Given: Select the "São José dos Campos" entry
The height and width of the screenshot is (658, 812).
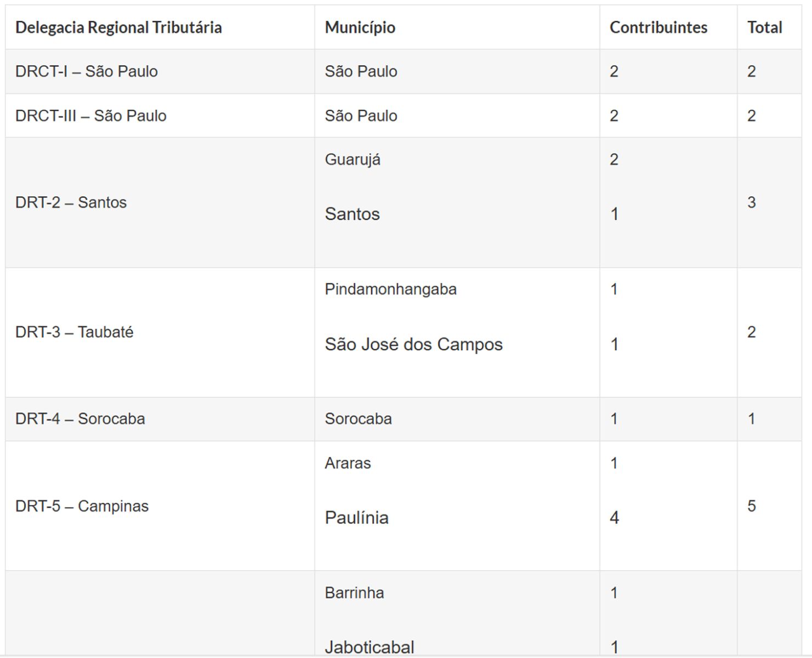Looking at the screenshot, I should tap(413, 344).
